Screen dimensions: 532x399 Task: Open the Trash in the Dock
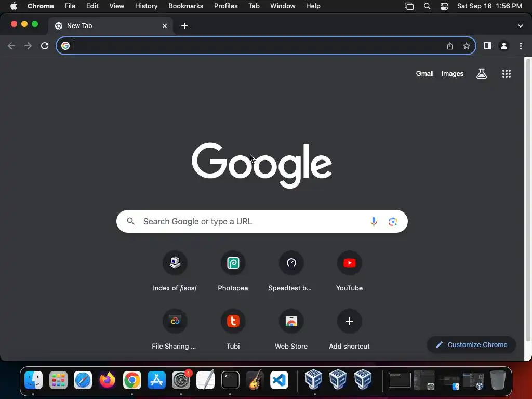[x=498, y=380]
